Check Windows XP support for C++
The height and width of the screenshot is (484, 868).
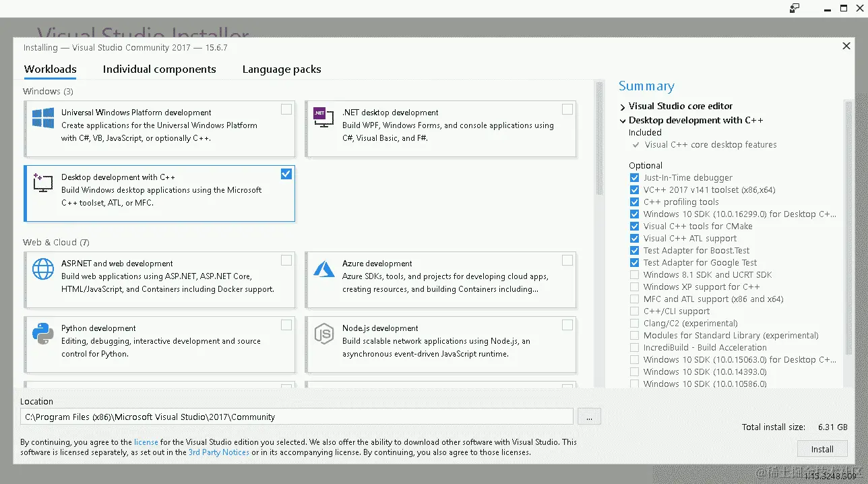pyautogui.click(x=634, y=287)
